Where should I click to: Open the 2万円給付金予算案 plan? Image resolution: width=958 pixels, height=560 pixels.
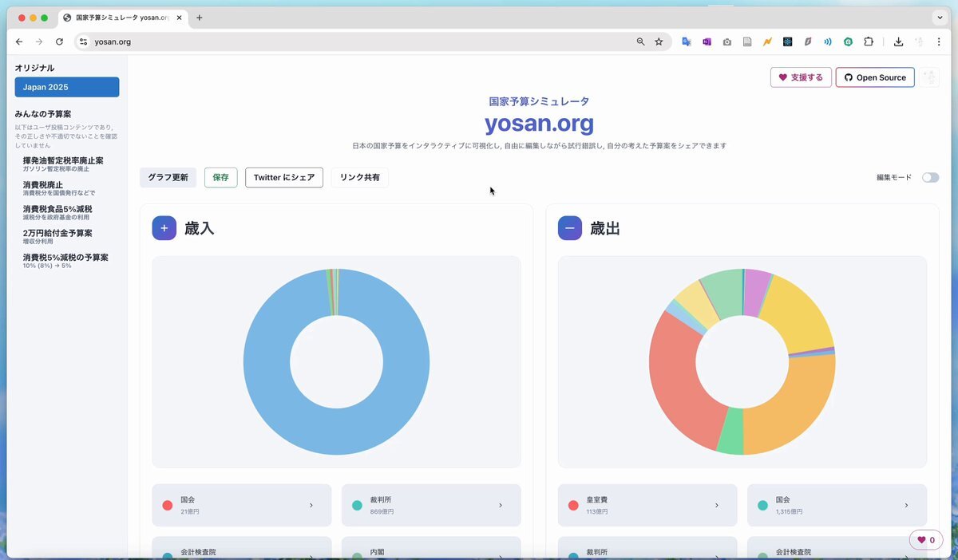click(57, 236)
